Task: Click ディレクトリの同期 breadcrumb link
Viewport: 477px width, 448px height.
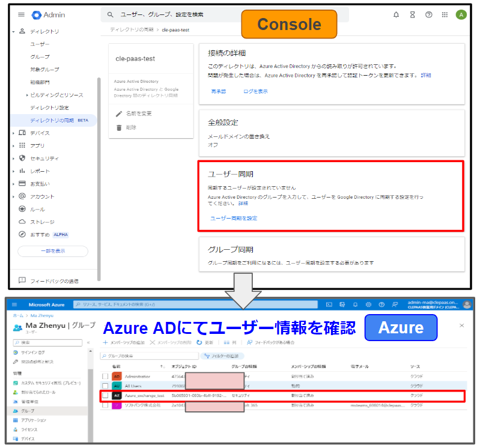Action: [132, 30]
